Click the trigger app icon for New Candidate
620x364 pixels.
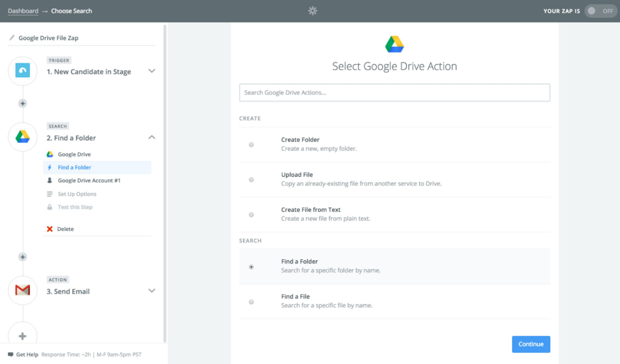click(22, 71)
